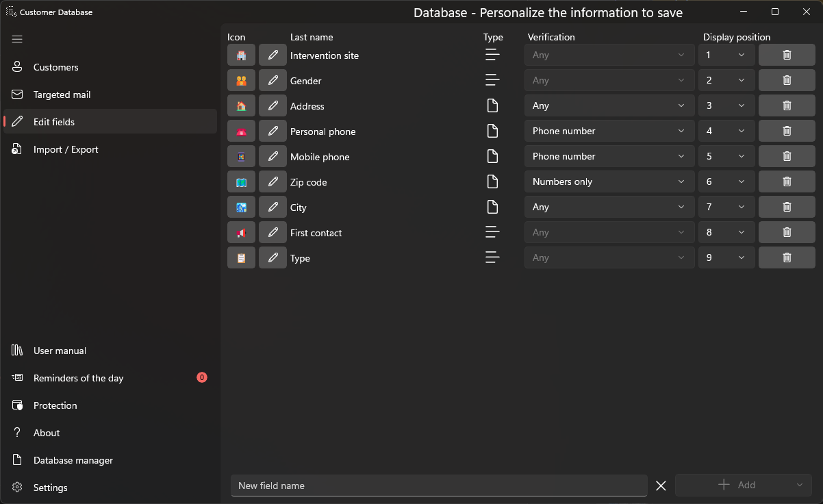
Task: Open Reminders of the day
Action: [x=78, y=378]
